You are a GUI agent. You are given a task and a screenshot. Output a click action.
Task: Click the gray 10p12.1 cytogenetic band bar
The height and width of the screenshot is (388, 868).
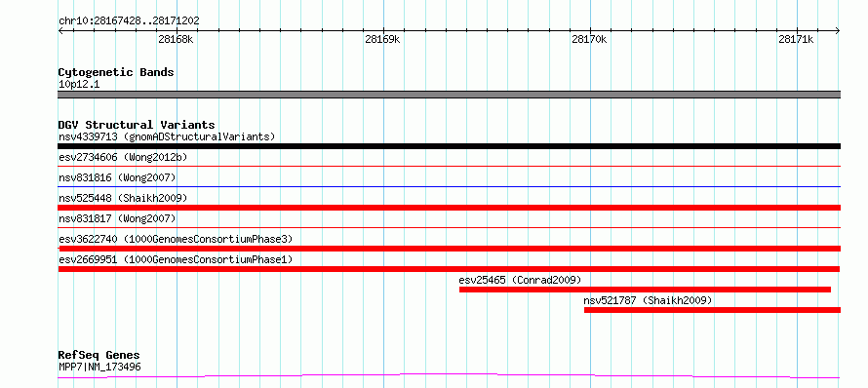(x=449, y=95)
